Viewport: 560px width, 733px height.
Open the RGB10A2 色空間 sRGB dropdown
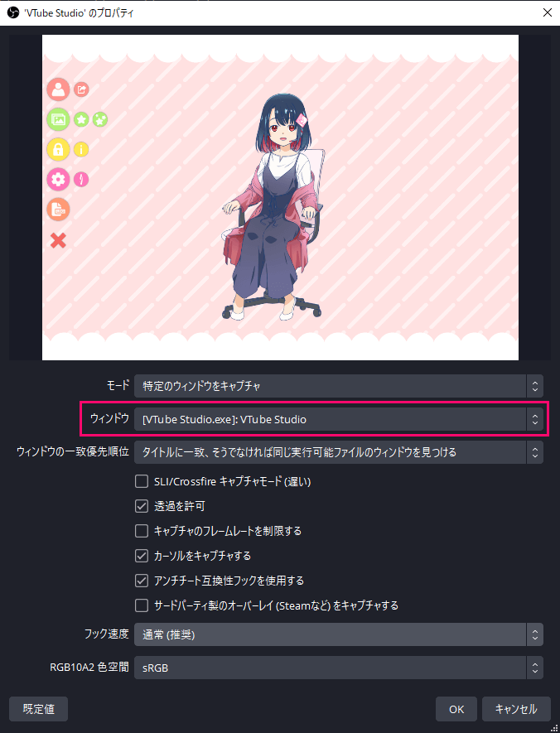coord(339,668)
